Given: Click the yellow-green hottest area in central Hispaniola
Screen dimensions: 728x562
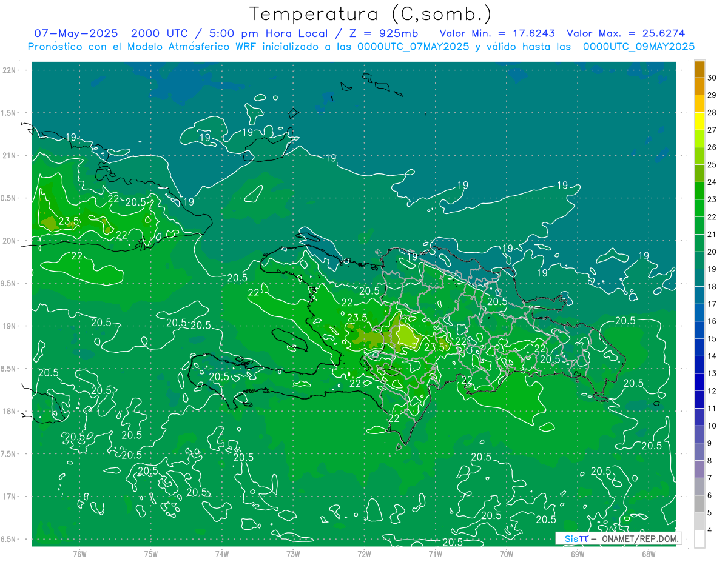Looking at the screenshot, I should (x=406, y=336).
